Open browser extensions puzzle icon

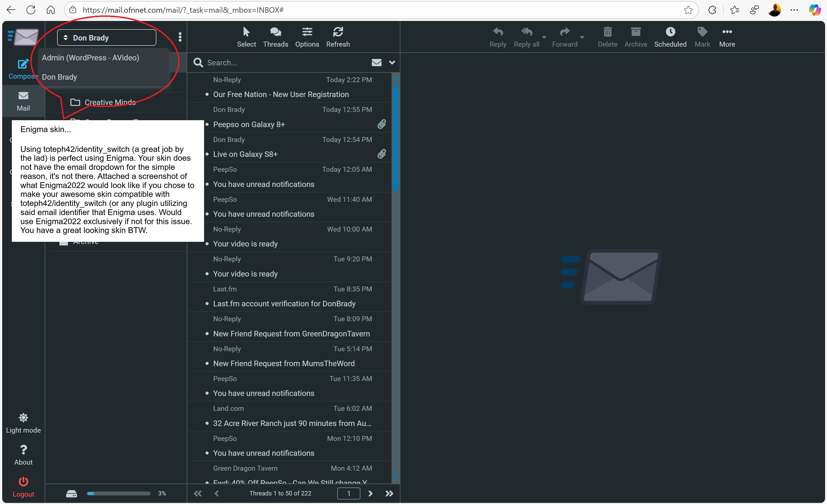click(x=712, y=10)
